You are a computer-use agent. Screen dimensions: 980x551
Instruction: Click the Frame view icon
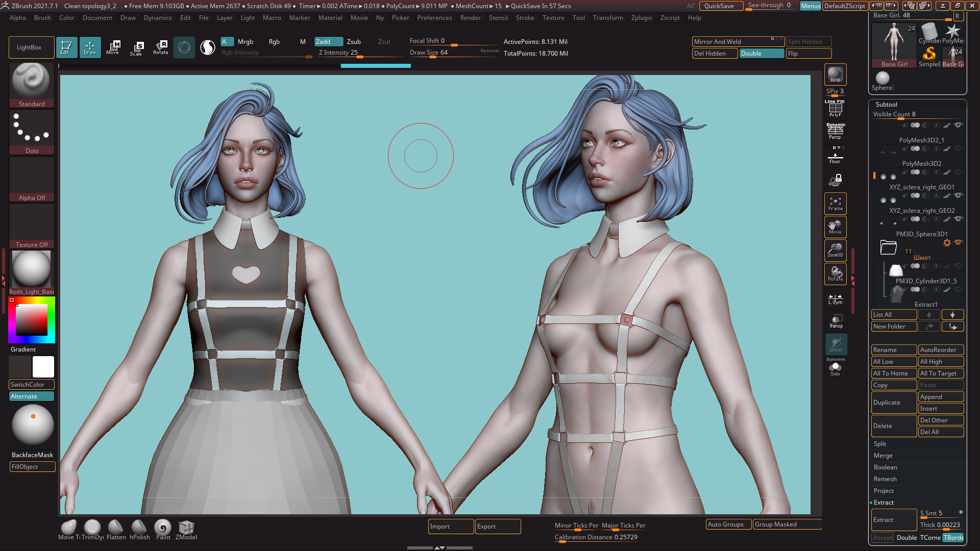click(835, 204)
